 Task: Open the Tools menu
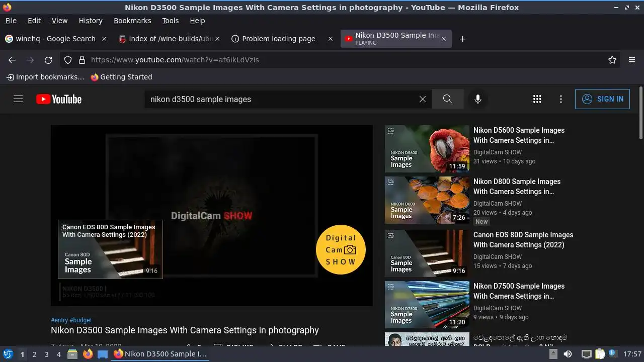171,21
